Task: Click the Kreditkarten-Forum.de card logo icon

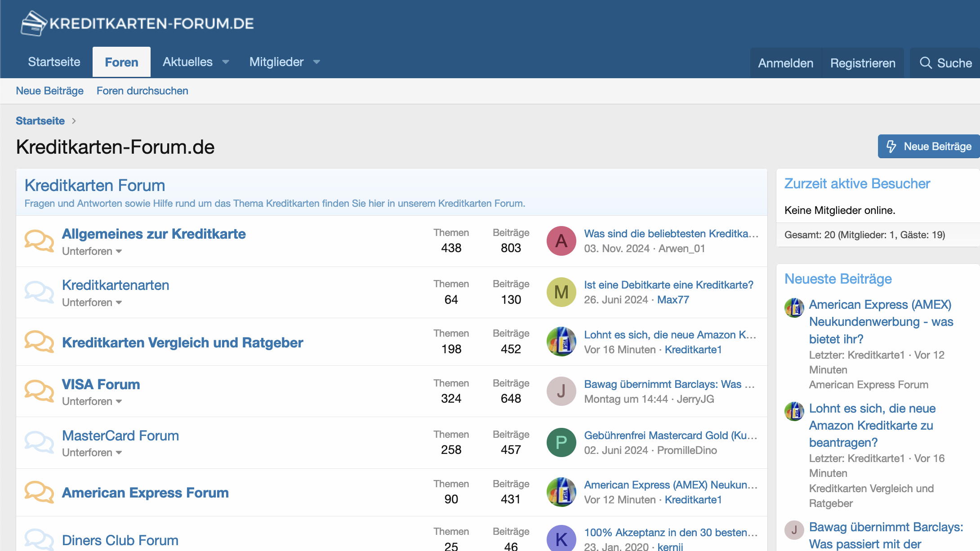Action: pyautogui.click(x=34, y=23)
